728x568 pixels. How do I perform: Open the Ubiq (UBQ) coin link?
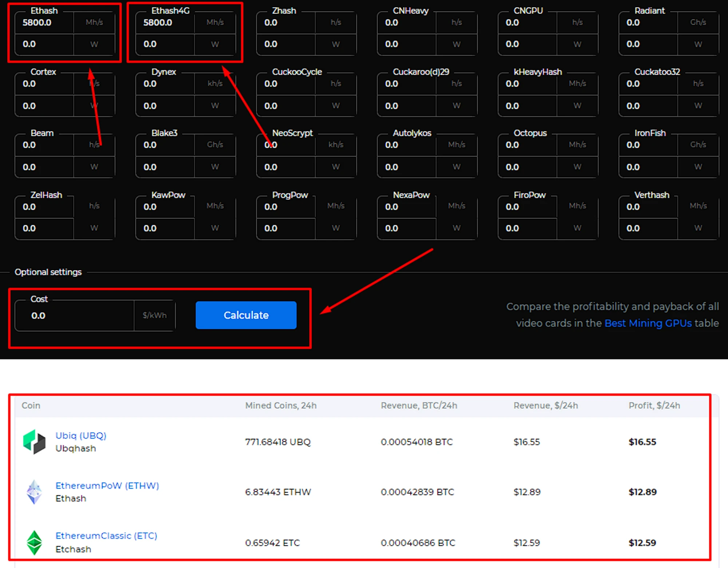(81, 436)
